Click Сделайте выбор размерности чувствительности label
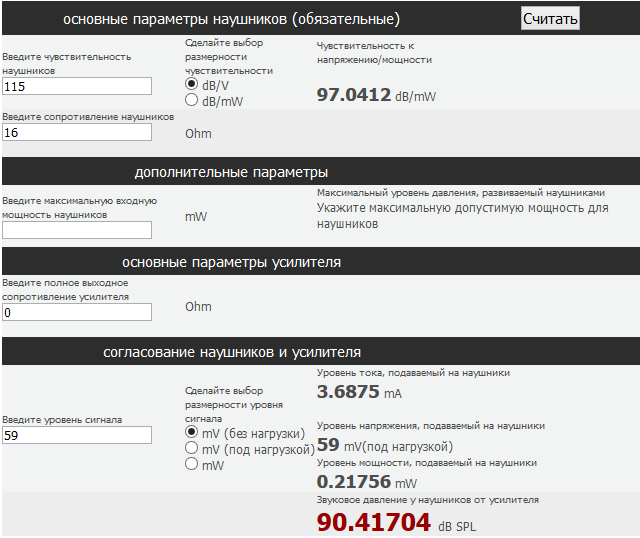The height and width of the screenshot is (538, 640). tap(229, 57)
